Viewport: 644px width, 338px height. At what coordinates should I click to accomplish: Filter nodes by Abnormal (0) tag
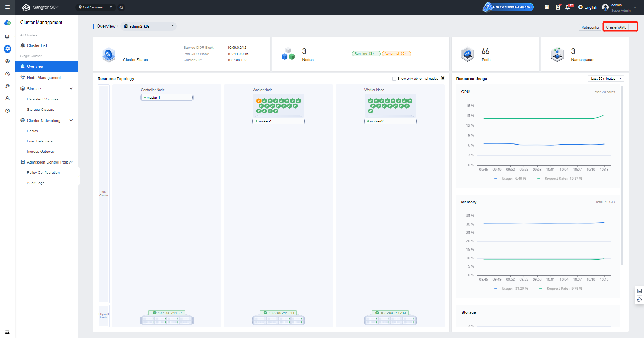[x=396, y=54]
